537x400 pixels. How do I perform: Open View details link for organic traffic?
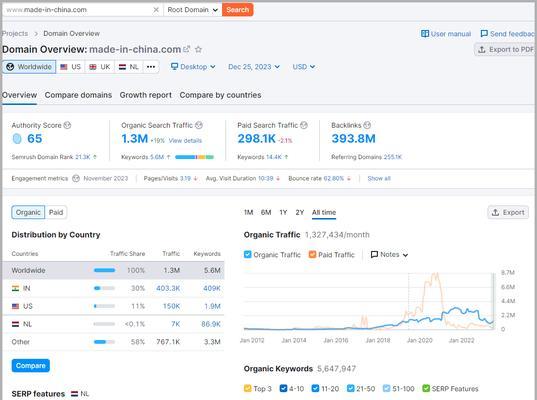pyautogui.click(x=185, y=141)
